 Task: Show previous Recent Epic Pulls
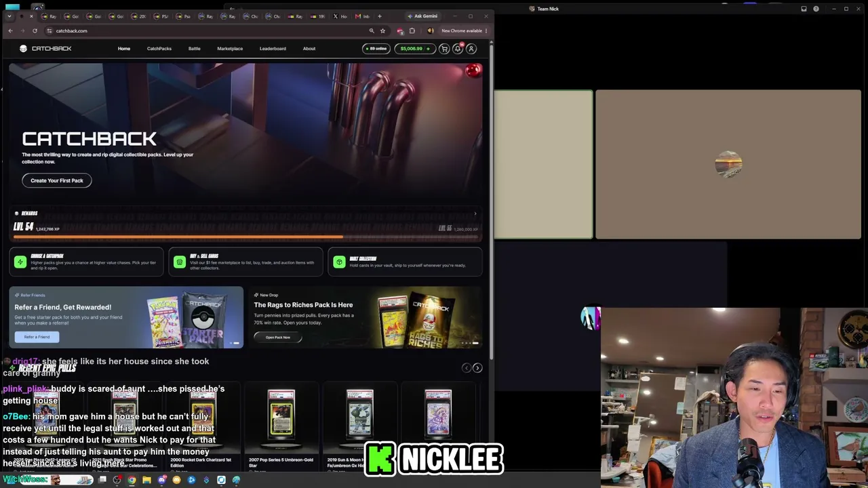tap(466, 367)
